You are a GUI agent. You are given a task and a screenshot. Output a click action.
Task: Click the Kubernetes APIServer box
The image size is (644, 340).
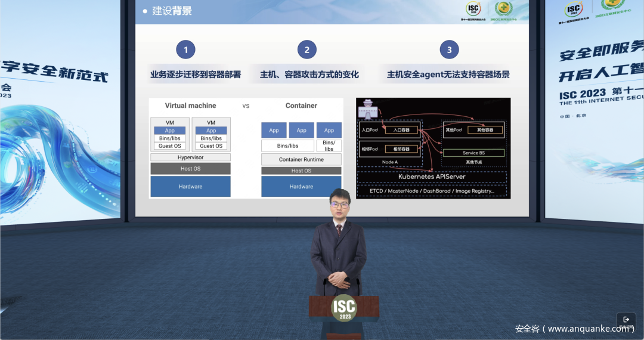coord(432,177)
